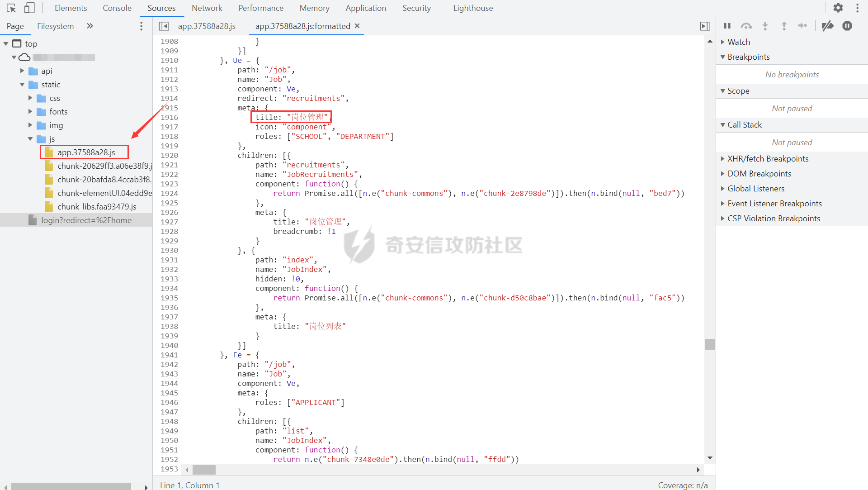Toggle the device toolbar icon
This screenshot has width=868, height=490.
pyautogui.click(x=29, y=8)
